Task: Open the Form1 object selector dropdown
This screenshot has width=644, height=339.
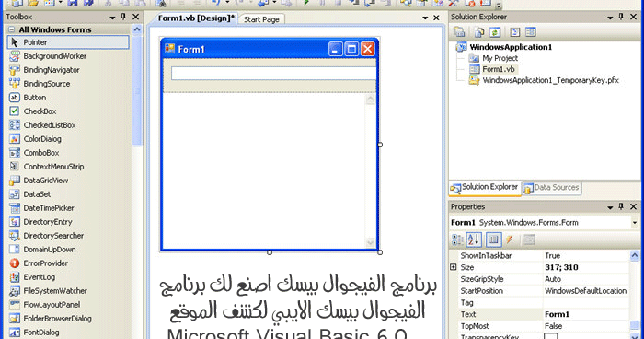Action: click(x=635, y=223)
